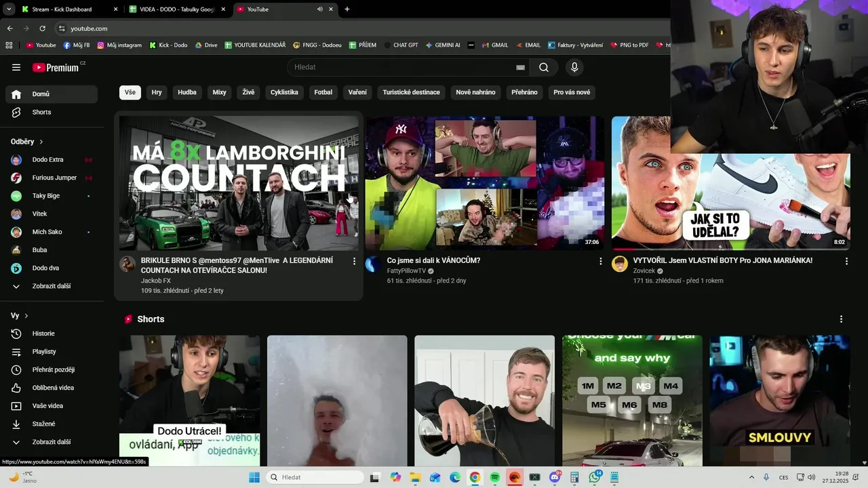Play the SMLOUVY short

[780, 401]
